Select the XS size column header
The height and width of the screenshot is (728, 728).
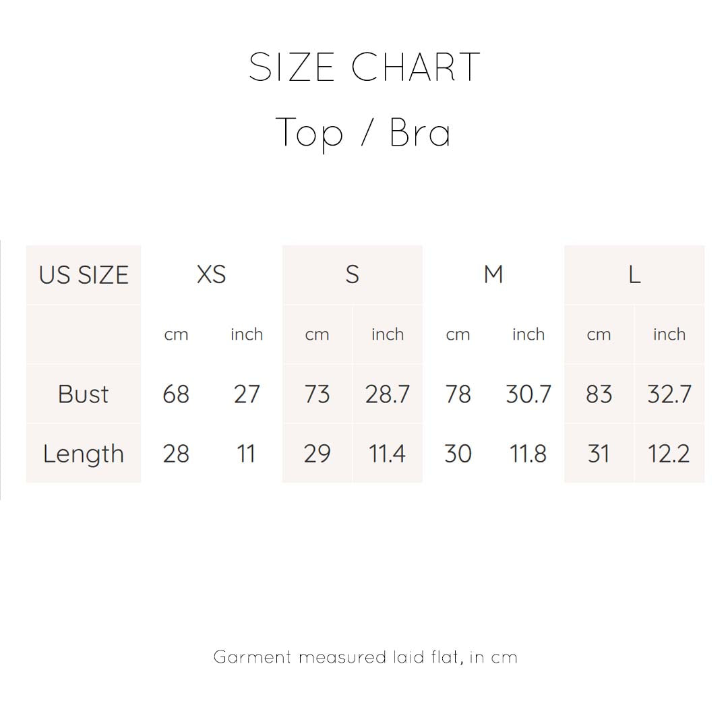tap(211, 275)
